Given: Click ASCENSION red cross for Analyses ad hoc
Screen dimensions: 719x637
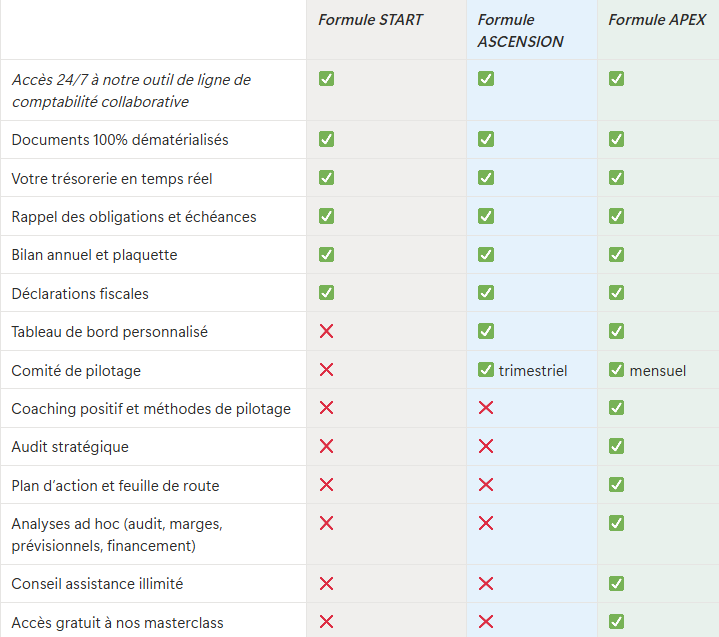Looking at the screenshot, I should point(486,523).
